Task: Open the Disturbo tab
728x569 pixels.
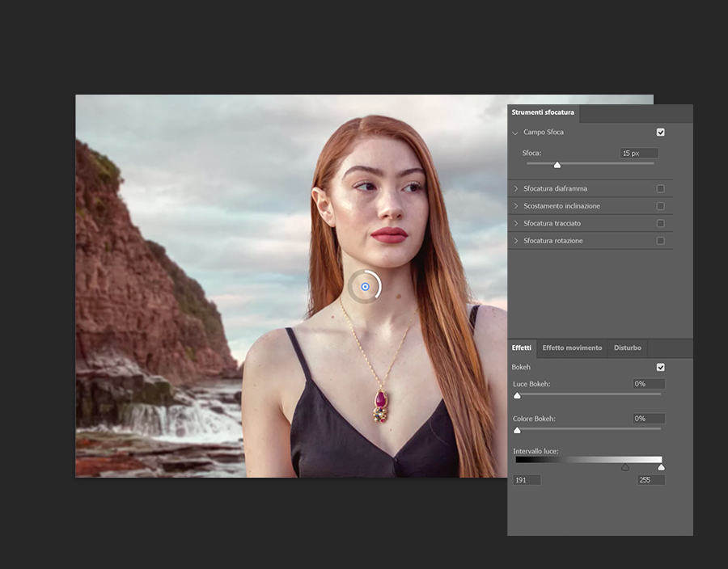Action: tap(628, 348)
